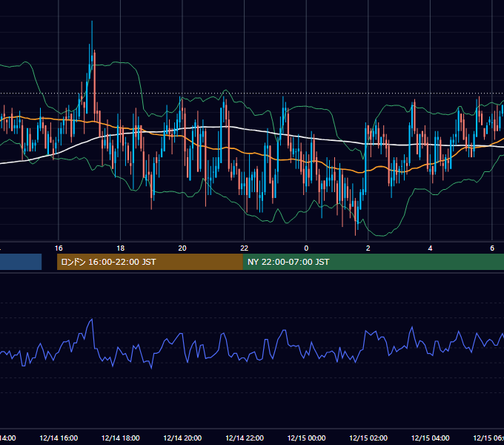The image size is (504, 445).
Task: Click the "0" hour label on price chart axis
Action: click(x=306, y=248)
